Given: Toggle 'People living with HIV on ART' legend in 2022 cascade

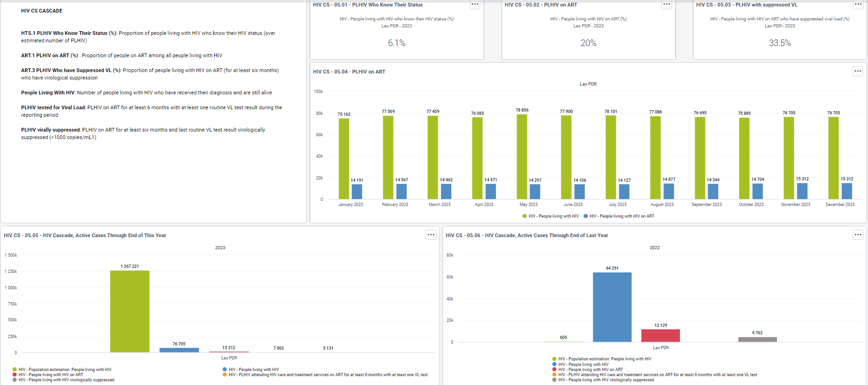Looking at the screenshot, I should click(588, 370).
